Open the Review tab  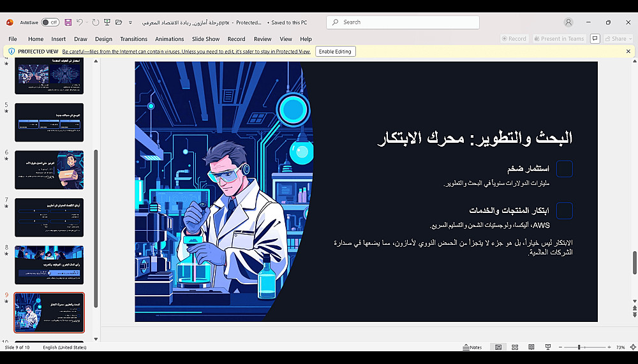pos(262,39)
